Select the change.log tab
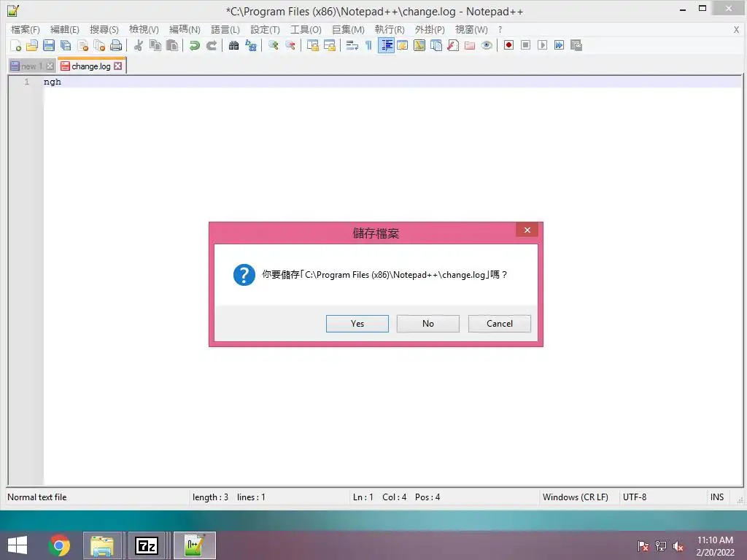747x560 pixels. 90,66
